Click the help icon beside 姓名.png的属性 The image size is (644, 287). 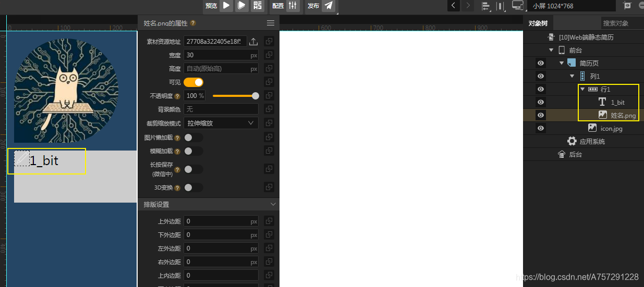pyautogui.click(x=193, y=23)
